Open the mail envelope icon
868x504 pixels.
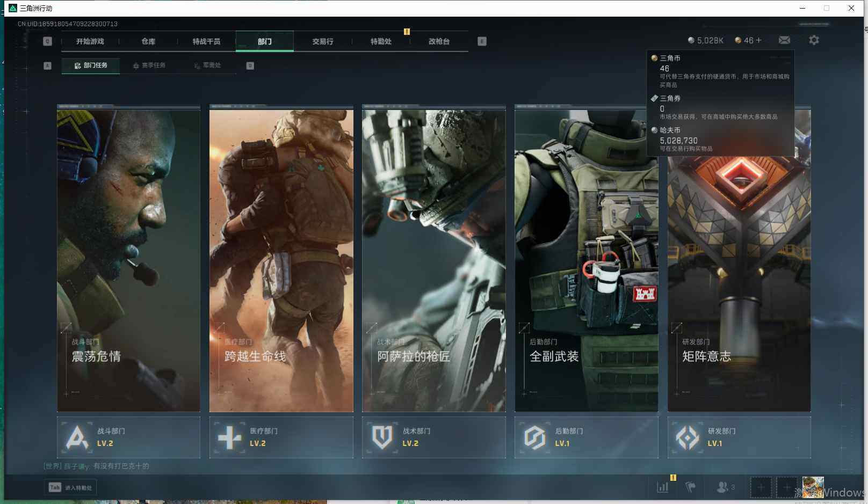tap(784, 40)
